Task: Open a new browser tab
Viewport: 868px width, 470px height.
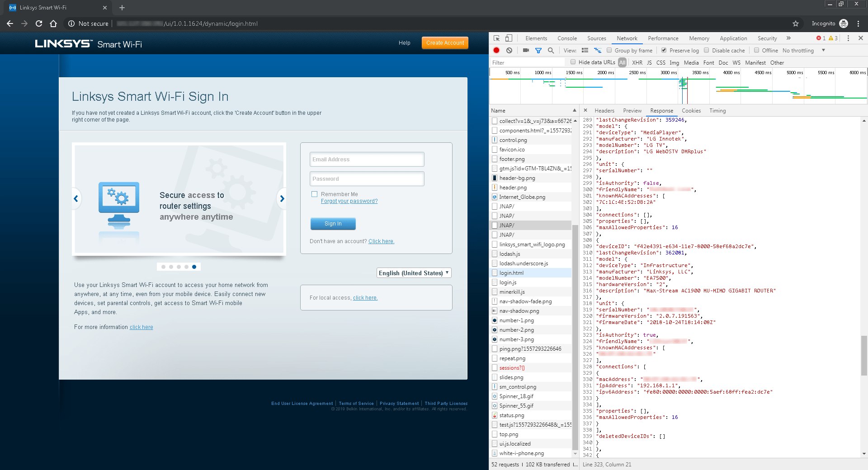Action: click(x=122, y=8)
